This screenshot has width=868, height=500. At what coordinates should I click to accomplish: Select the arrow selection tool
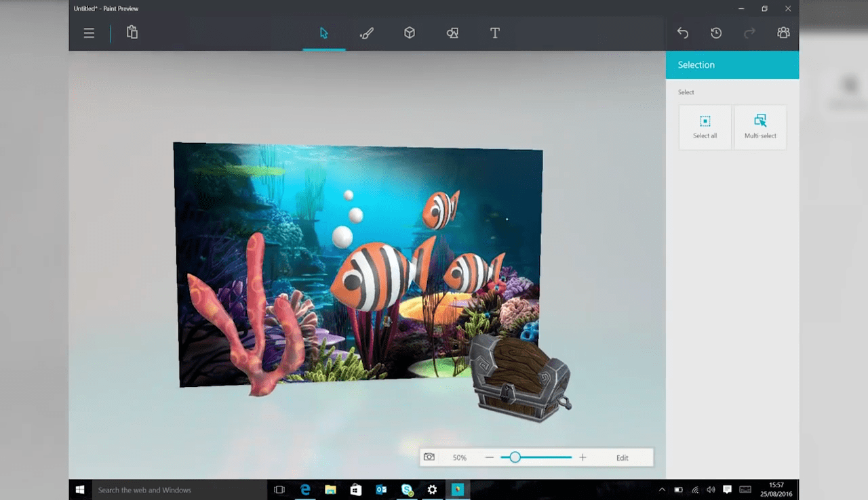(323, 33)
